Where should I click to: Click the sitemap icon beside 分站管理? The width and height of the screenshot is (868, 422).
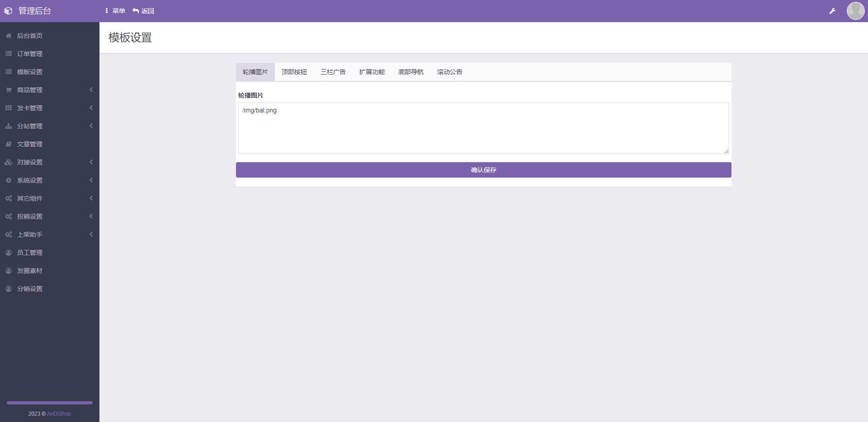(8, 126)
